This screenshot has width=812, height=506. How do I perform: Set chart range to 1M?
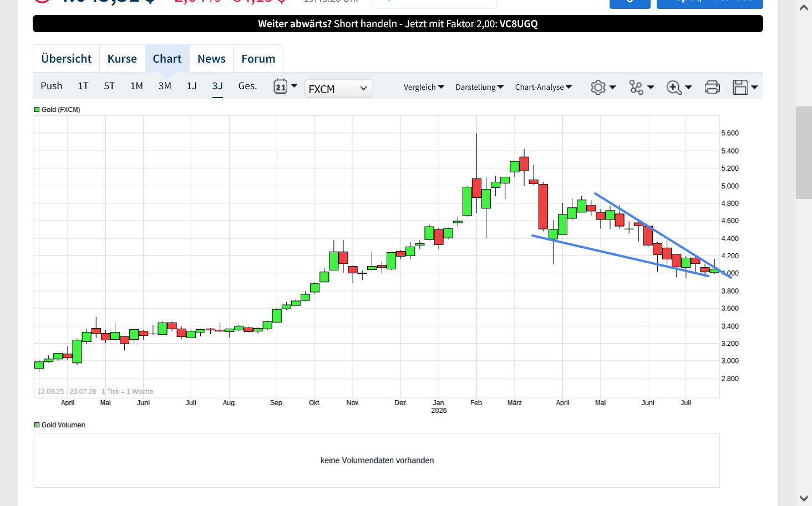136,86
